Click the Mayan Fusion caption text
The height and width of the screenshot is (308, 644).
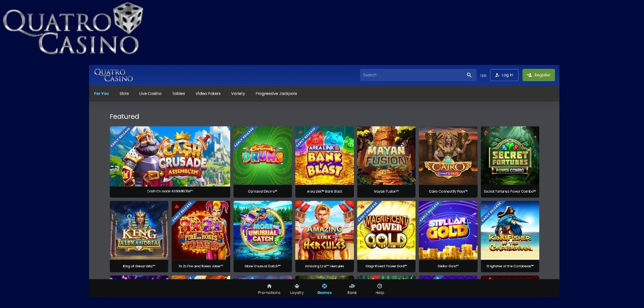click(386, 192)
